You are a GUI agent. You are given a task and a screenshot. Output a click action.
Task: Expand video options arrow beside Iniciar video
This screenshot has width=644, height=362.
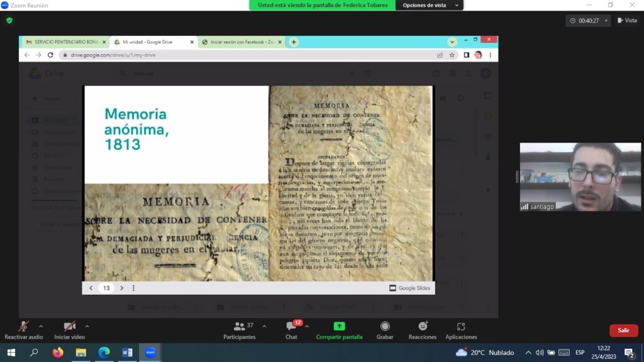87,326
